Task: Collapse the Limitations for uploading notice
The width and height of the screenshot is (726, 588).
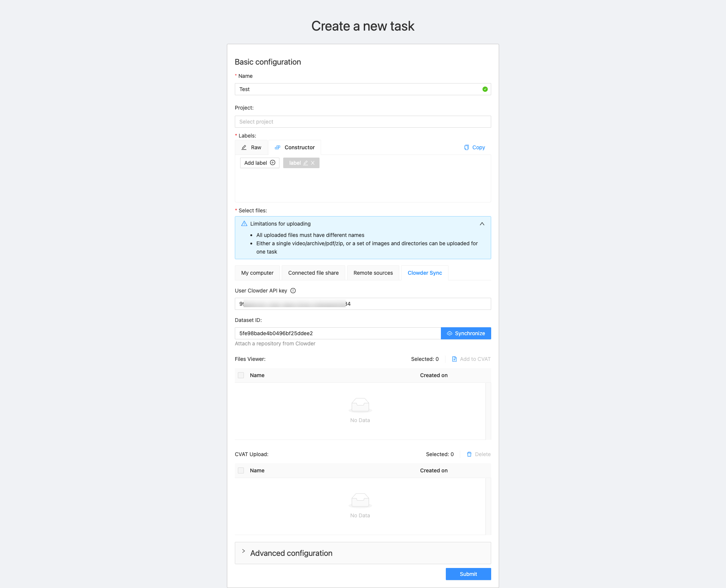Action: (482, 224)
